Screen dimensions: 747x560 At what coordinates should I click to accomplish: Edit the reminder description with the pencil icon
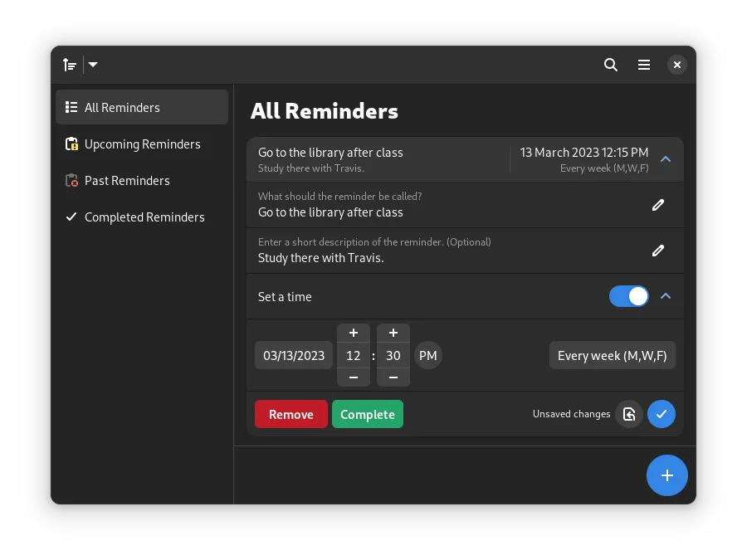tap(658, 251)
